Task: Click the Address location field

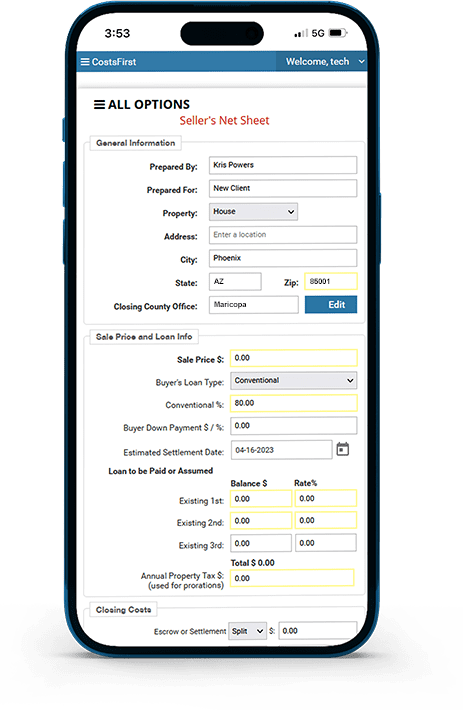Action: 283,235
